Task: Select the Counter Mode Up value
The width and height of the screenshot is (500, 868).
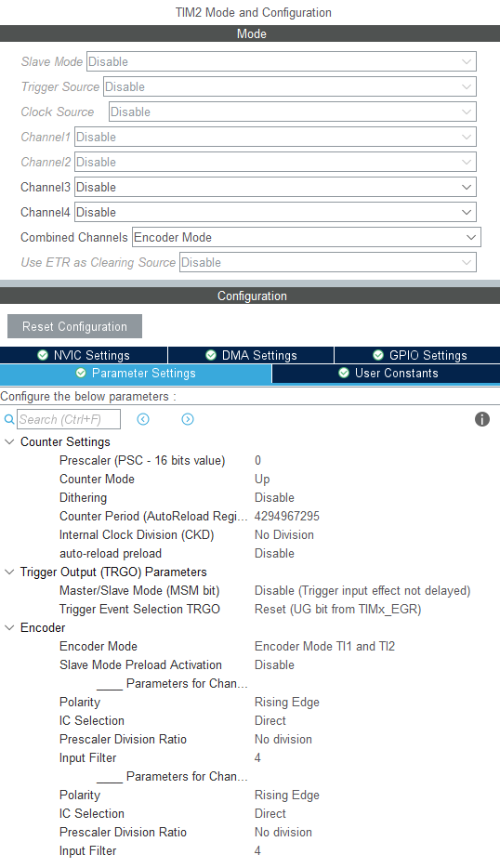Action: point(262,480)
